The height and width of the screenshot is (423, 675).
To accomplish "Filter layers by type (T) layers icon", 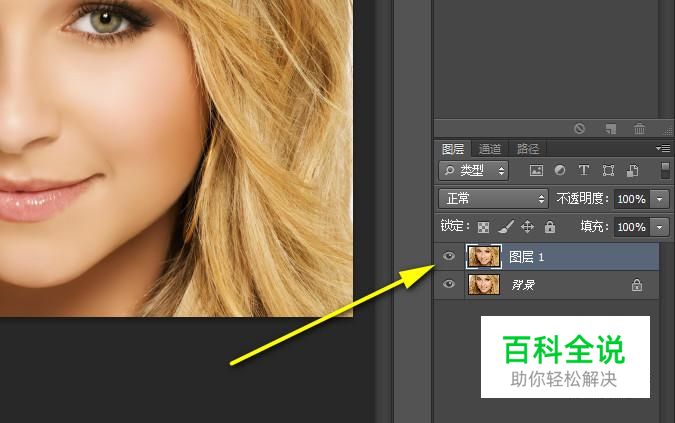I will (584, 170).
